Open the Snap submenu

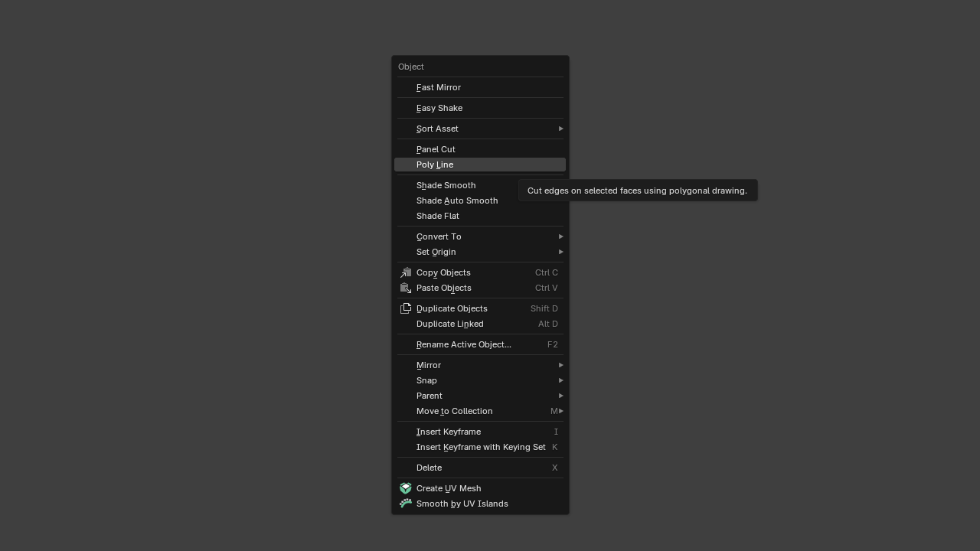tap(426, 380)
